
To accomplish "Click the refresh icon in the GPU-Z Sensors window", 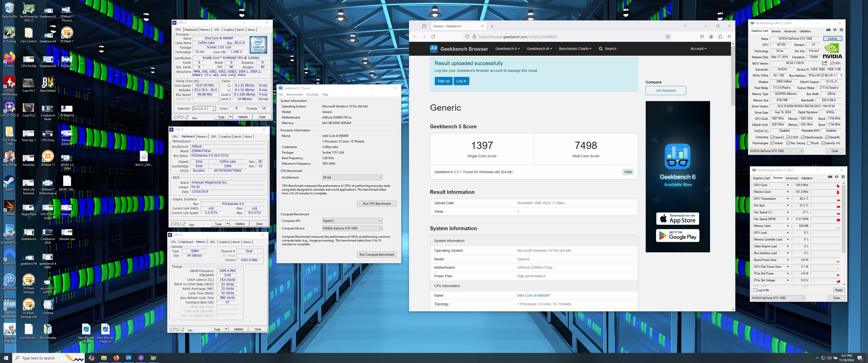I will pos(836,177).
